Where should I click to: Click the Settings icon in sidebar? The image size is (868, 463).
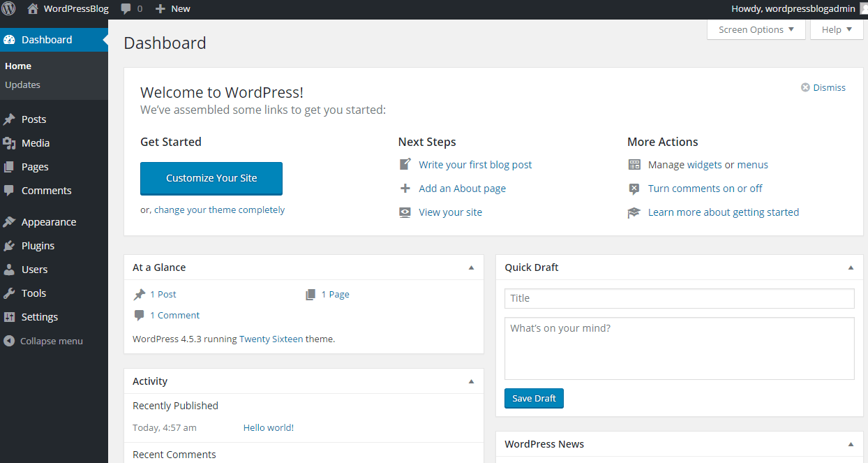pyautogui.click(x=9, y=317)
